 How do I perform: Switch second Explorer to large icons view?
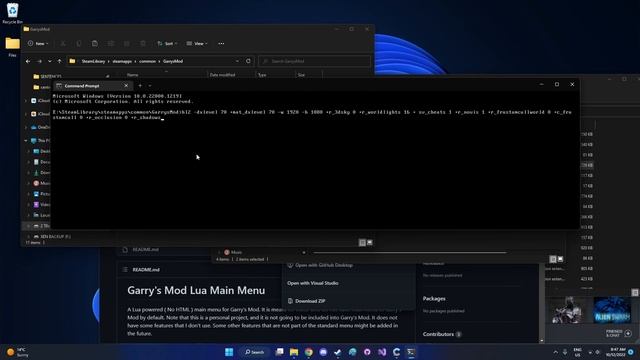(x=560, y=259)
